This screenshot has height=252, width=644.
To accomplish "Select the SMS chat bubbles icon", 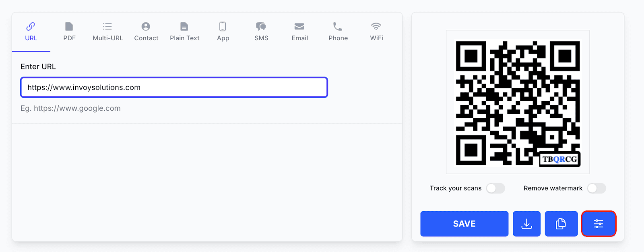I will tap(261, 27).
